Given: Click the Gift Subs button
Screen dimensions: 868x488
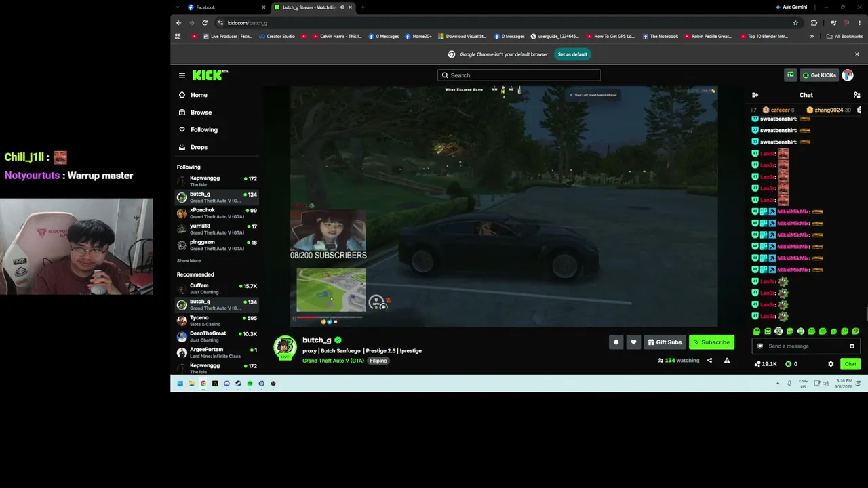Looking at the screenshot, I should coord(664,342).
